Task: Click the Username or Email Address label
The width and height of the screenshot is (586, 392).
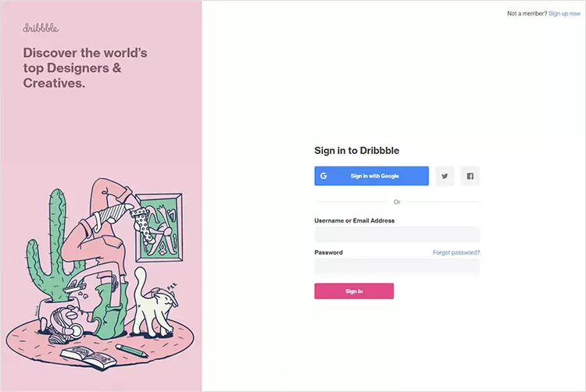Action: coord(354,220)
